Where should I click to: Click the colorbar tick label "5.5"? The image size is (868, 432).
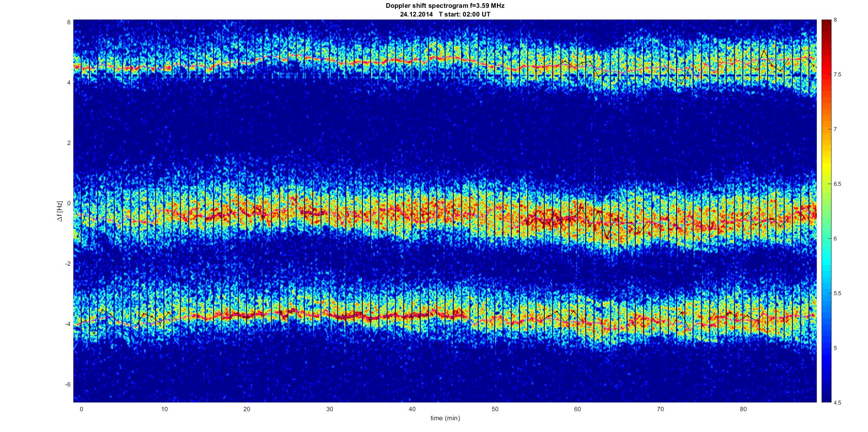(x=837, y=293)
